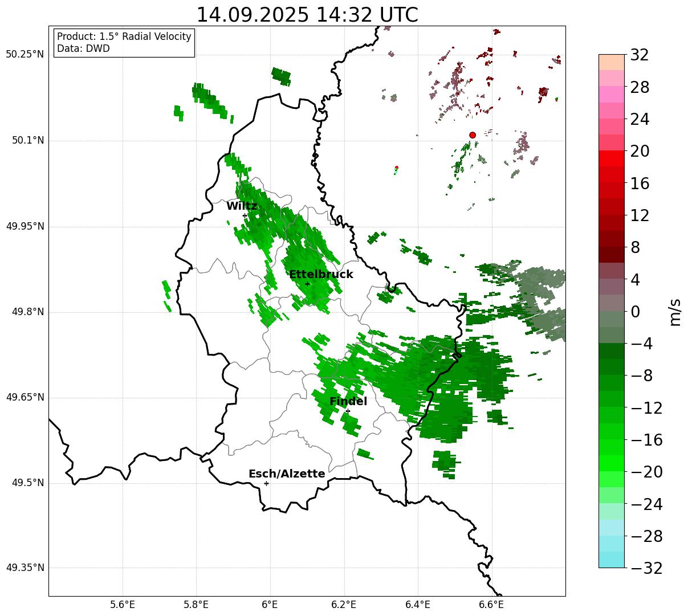Select the Product: 1.5° Radial Velocity line
688x616 pixels.
pos(124,36)
